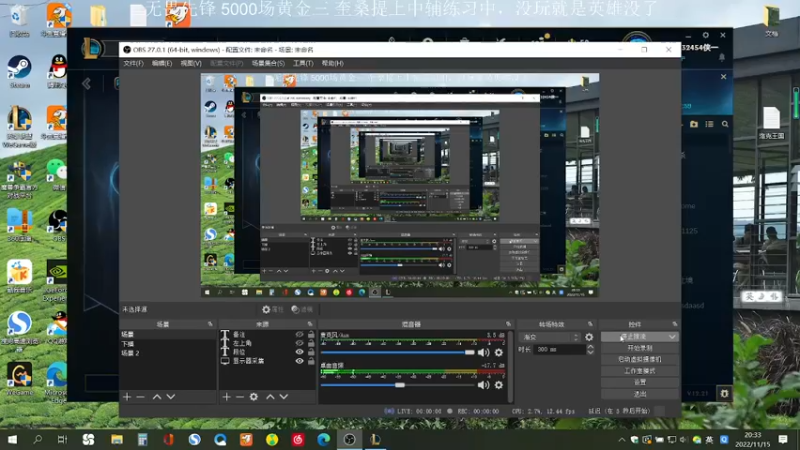Screen dimensions: 800x450
Task: Open 编辑(E) menu in OBS
Action: tap(162, 63)
